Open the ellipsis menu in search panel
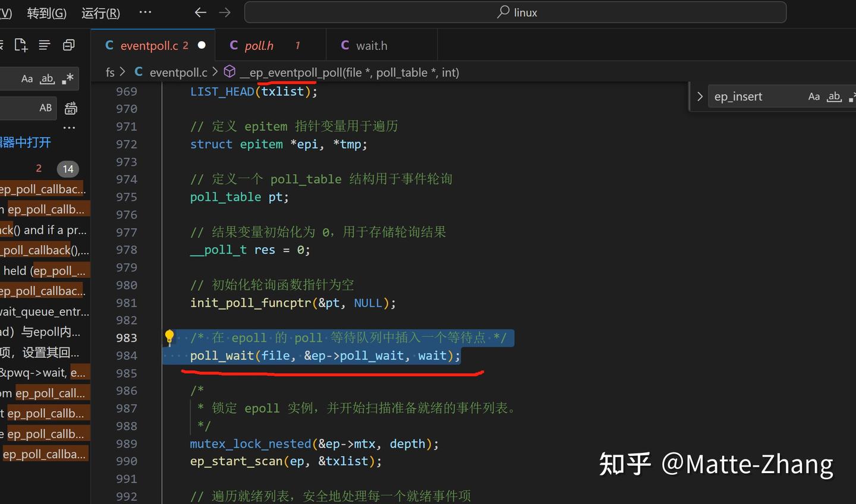Screen dimensions: 856x504 click(69, 127)
